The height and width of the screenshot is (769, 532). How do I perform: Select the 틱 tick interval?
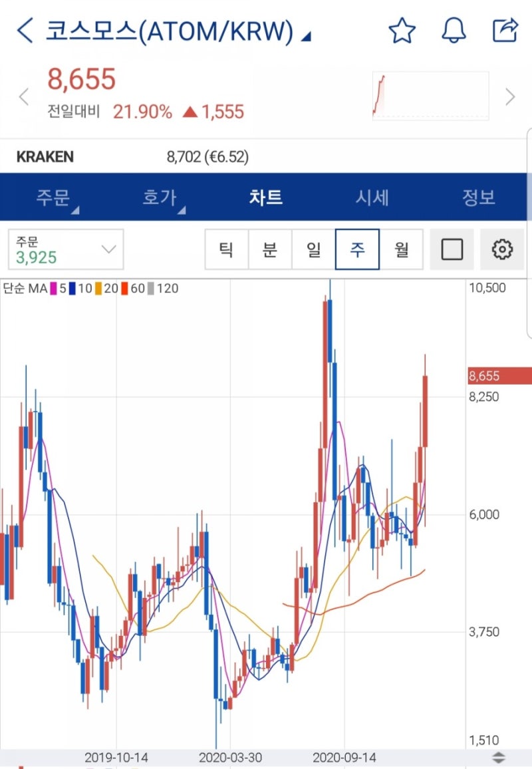coord(227,249)
